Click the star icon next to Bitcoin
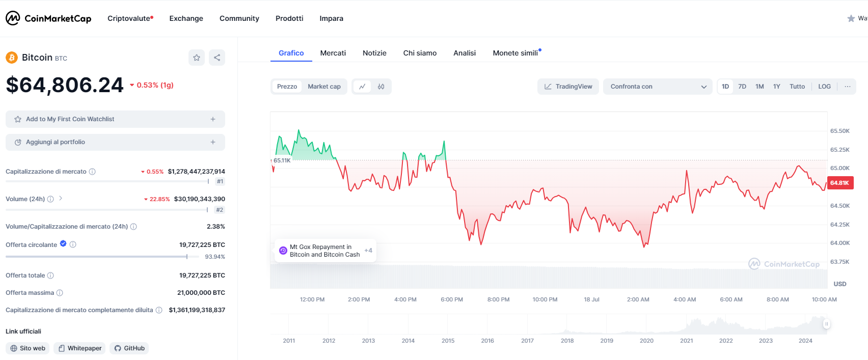The height and width of the screenshot is (360, 868). click(197, 58)
